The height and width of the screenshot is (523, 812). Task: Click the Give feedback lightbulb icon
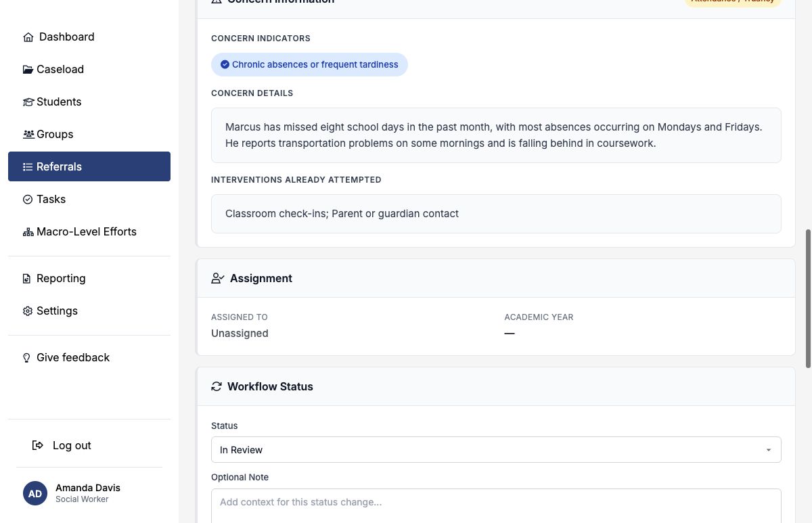(27, 358)
